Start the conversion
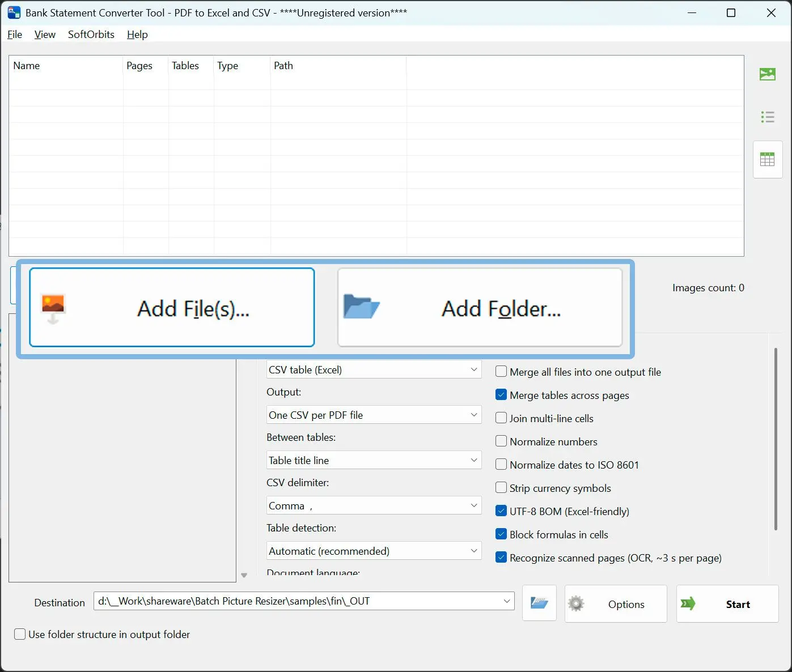792x672 pixels. point(727,604)
